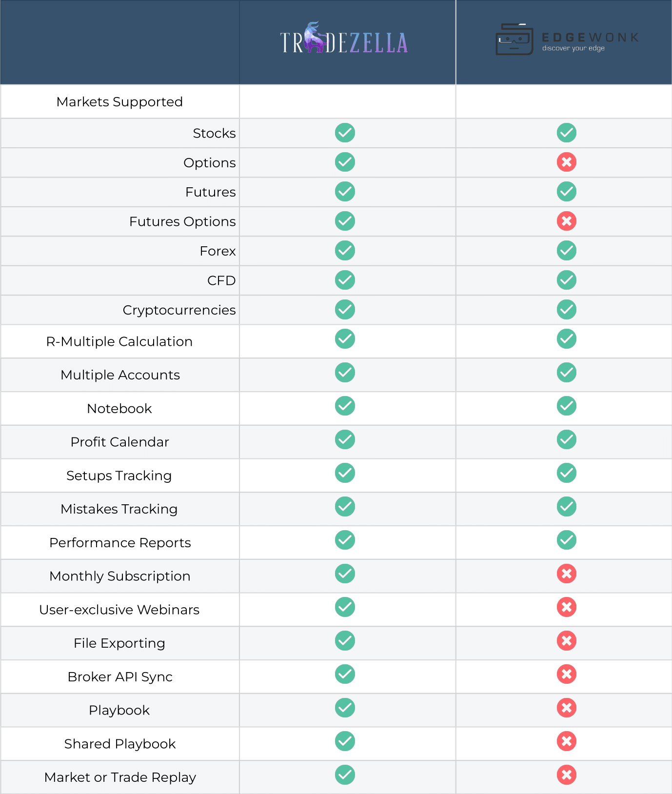Click Edgewonk's red X for Playbook
672x794 pixels.
pyautogui.click(x=566, y=708)
